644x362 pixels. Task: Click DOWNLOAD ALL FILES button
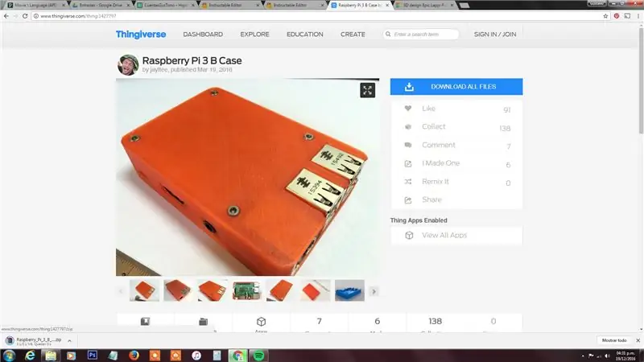[456, 87]
